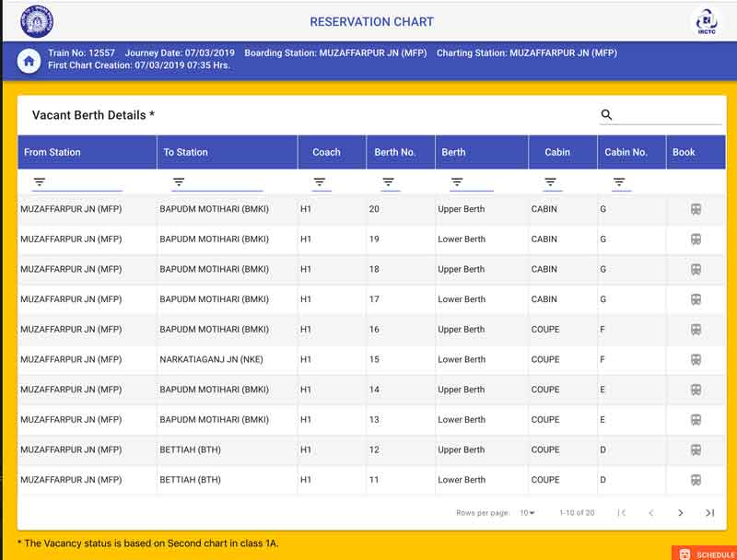Book berth 15 with its train icon
737x560 pixels.
point(696,359)
